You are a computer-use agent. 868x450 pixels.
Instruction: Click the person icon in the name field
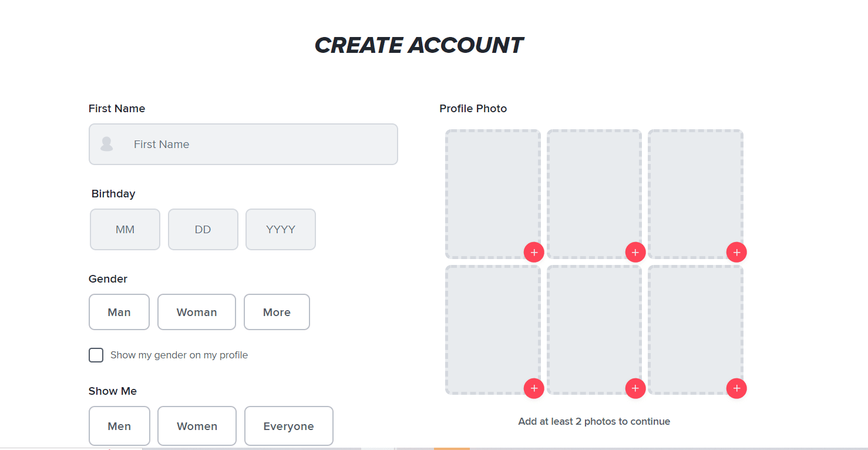click(106, 144)
